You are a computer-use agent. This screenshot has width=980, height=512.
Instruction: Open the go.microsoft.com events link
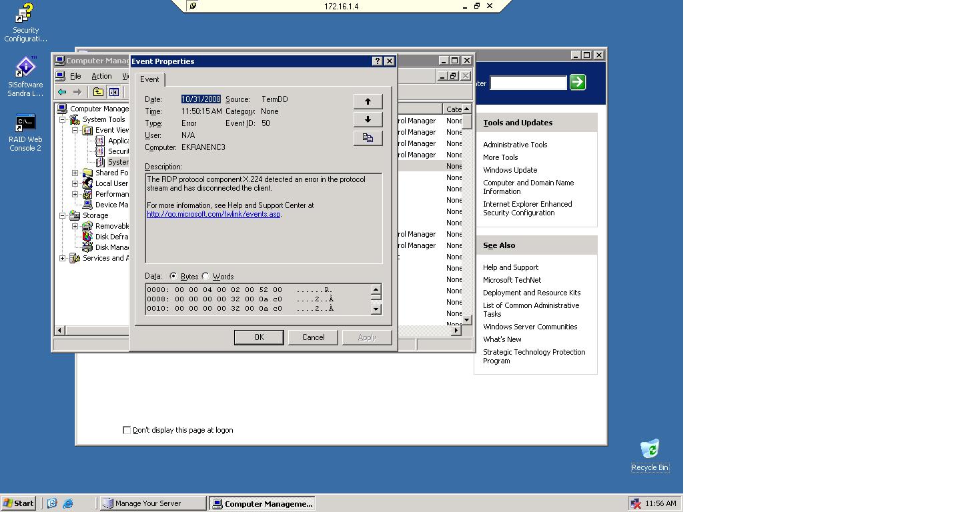[213, 214]
